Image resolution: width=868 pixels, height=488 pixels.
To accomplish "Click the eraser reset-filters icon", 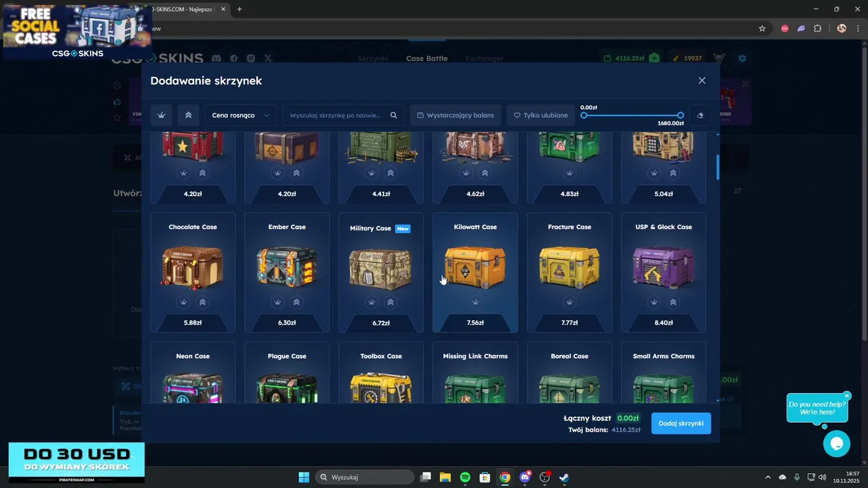I will tap(701, 115).
